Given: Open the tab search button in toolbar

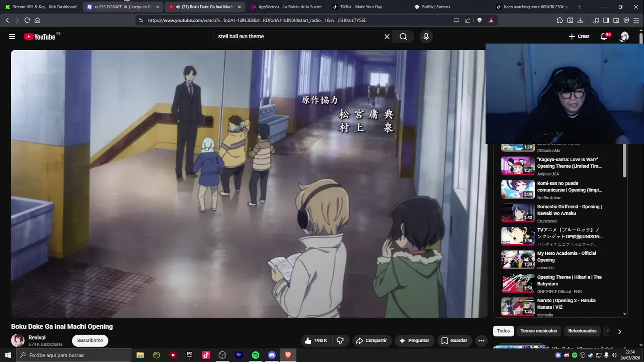Looking at the screenshot, I should 570,20.
